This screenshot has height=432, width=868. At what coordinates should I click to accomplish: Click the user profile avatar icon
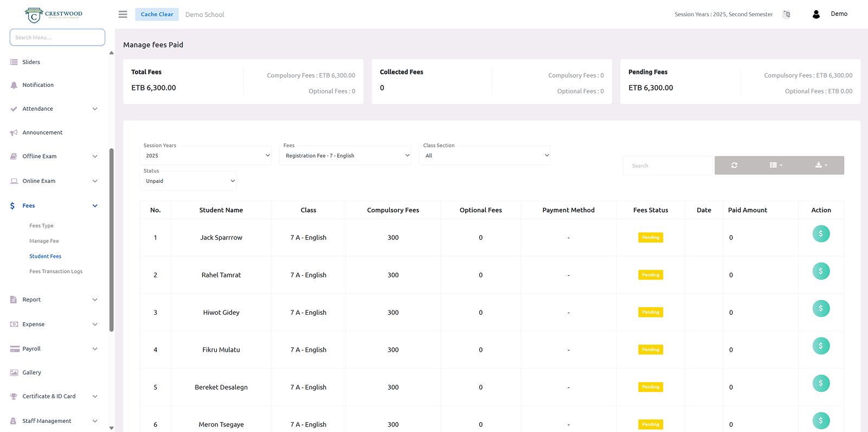point(816,15)
